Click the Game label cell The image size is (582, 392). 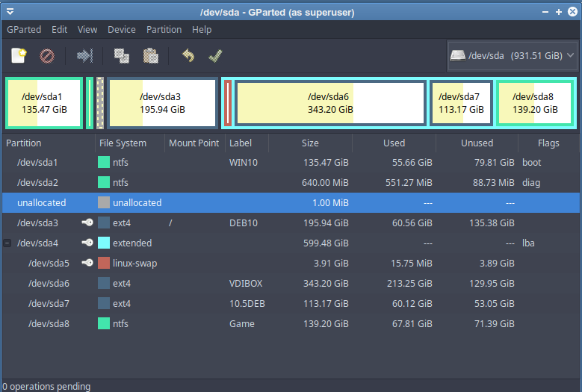point(242,324)
